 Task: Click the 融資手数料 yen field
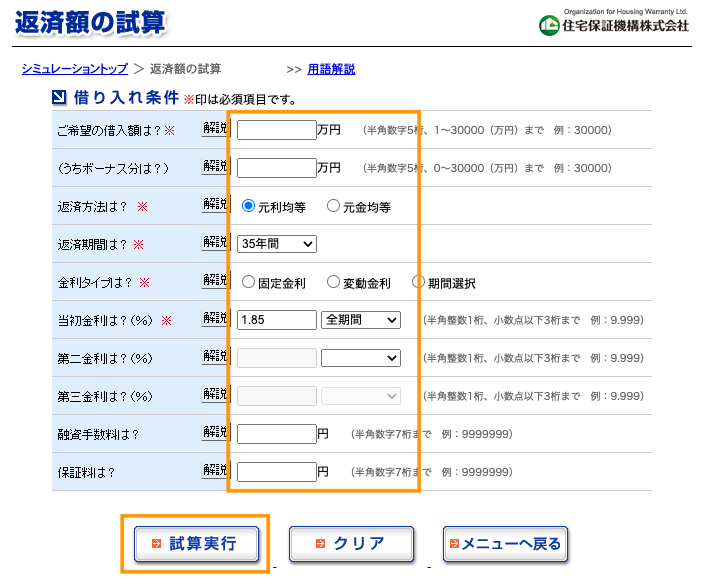click(x=277, y=434)
